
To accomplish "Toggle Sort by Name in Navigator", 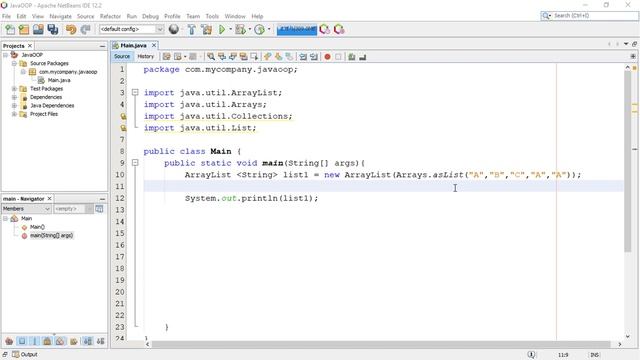I will (87, 341).
